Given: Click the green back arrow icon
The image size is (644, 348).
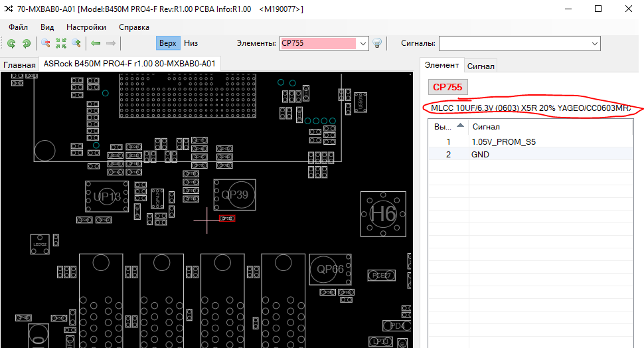Looking at the screenshot, I should click(96, 43).
